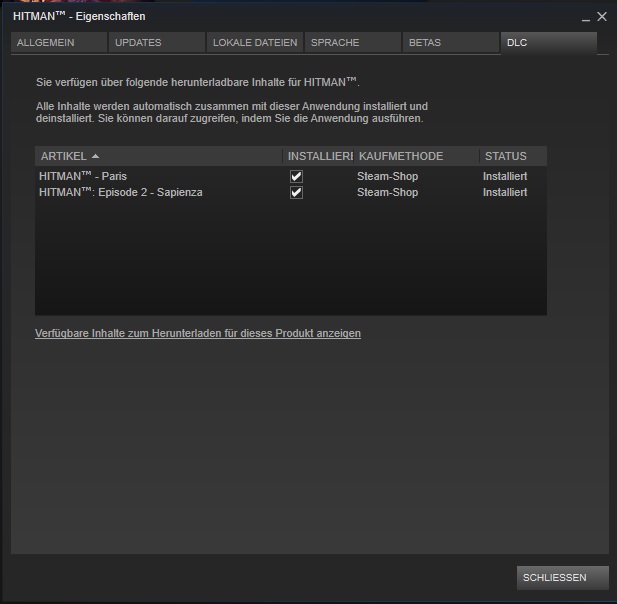Uncheck install box for HITMAN - Paris
This screenshot has width=617, height=604.
(296, 176)
